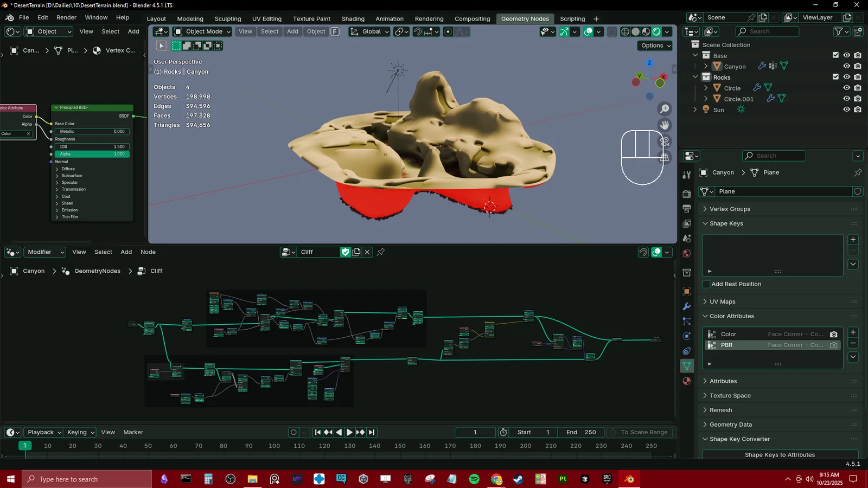The height and width of the screenshot is (488, 868).
Task: Switch viewport to Wireframe shading
Action: pyautogui.click(x=626, y=31)
